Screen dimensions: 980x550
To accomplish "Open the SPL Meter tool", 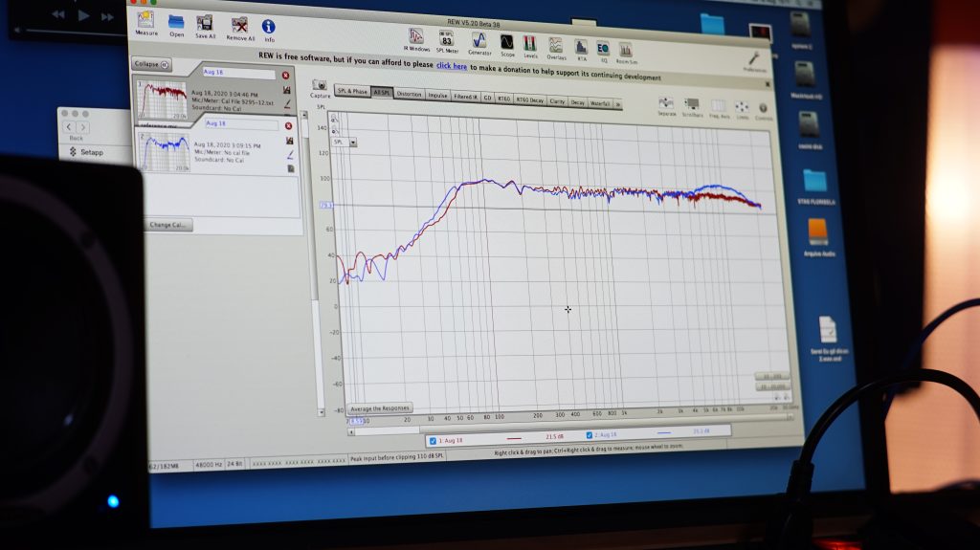I will (x=447, y=41).
